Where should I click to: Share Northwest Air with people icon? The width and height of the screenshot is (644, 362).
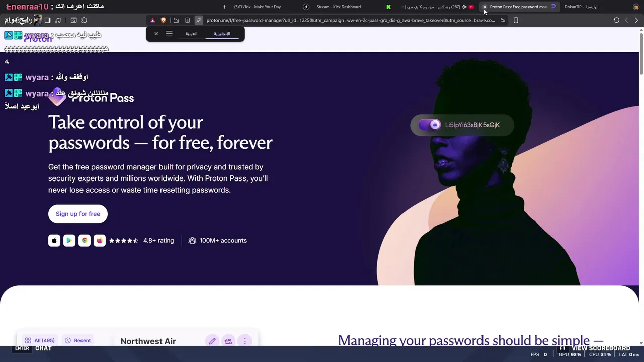(x=228, y=341)
